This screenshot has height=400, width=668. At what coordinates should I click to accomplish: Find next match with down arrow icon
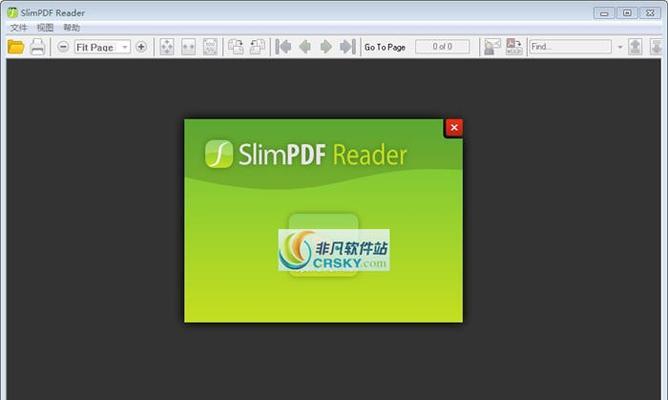pyautogui.click(x=656, y=46)
